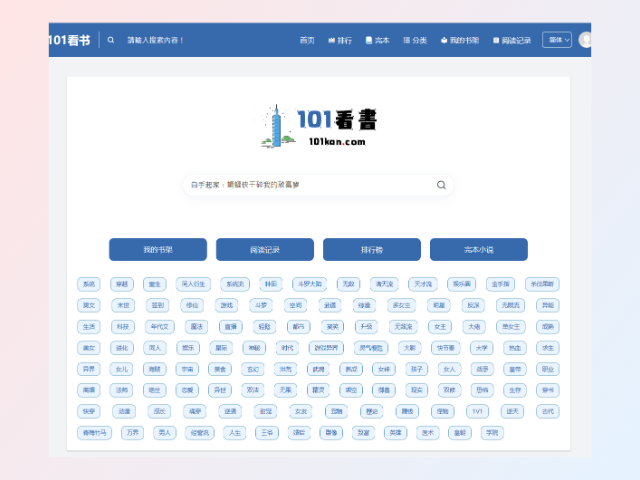Select the 异界 tag
Image resolution: width=640 pixels, height=480 pixels.
(89, 369)
